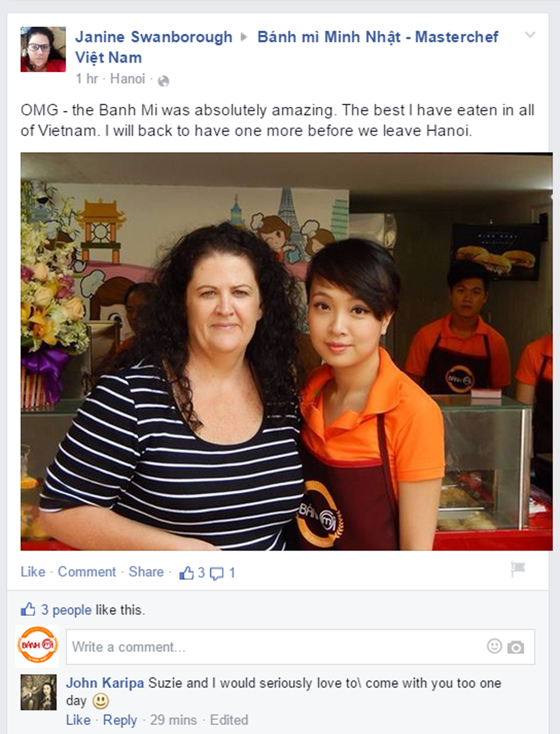The width and height of the screenshot is (560, 734).
Task: Reply to John Karipa's comment
Action: pos(120,721)
